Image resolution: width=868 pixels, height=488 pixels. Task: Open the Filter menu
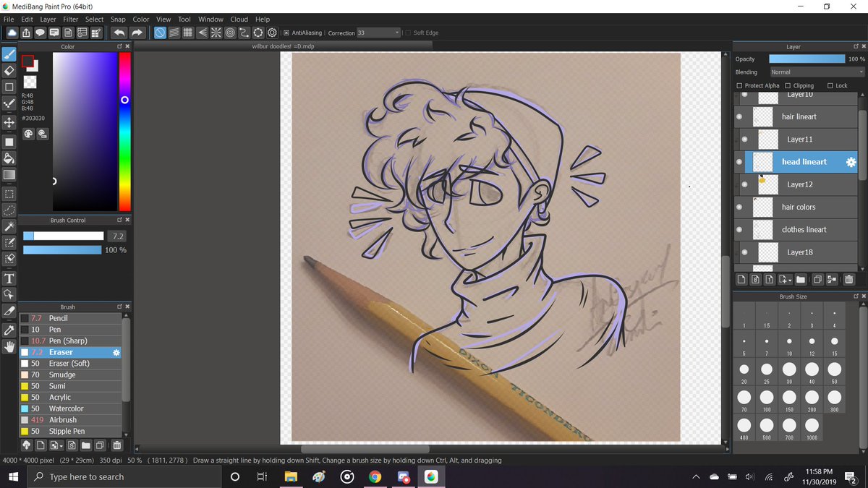pyautogui.click(x=71, y=20)
